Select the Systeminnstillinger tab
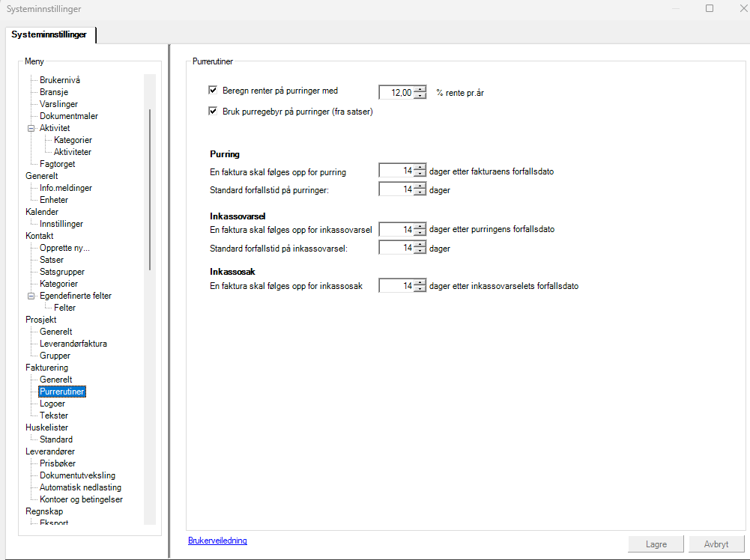The image size is (750, 560). pyautogui.click(x=49, y=34)
